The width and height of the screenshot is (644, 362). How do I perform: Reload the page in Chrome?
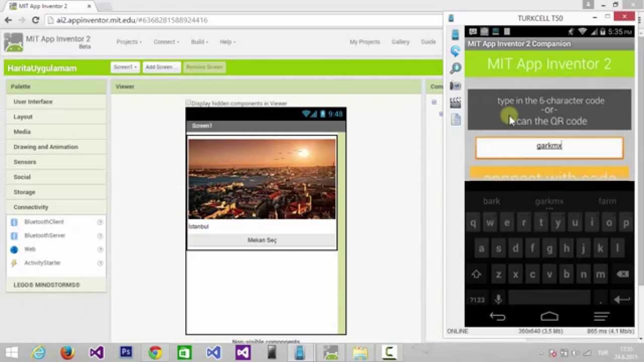35,20
